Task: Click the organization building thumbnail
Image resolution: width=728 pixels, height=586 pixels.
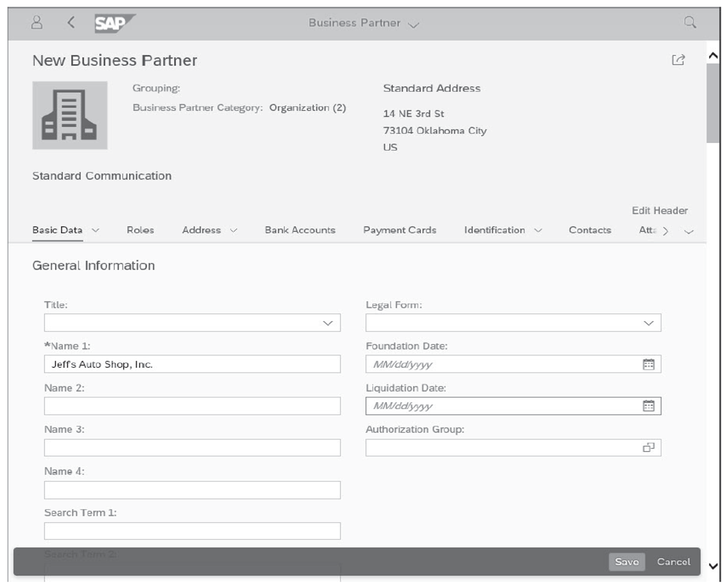Action: coord(70,115)
